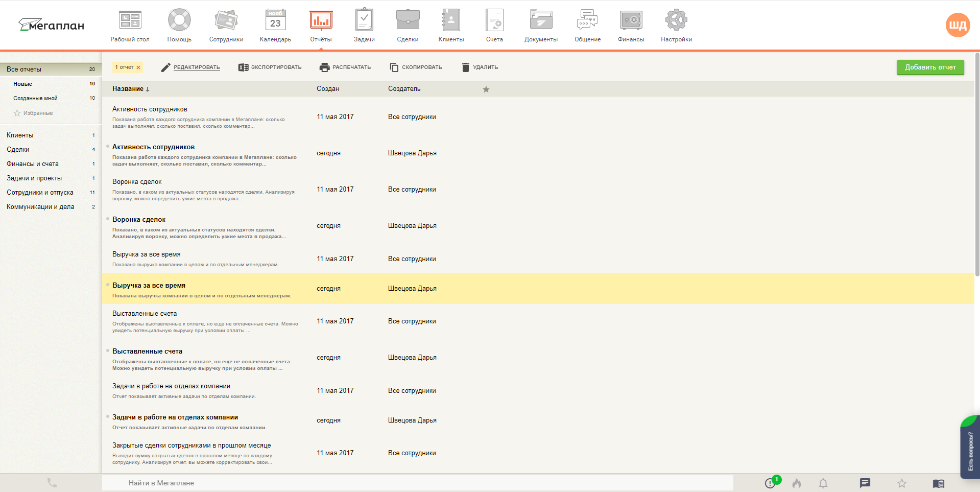The image size is (980, 492).
Task: Click 'сегодня' date in the highlighted row
Action: point(328,289)
